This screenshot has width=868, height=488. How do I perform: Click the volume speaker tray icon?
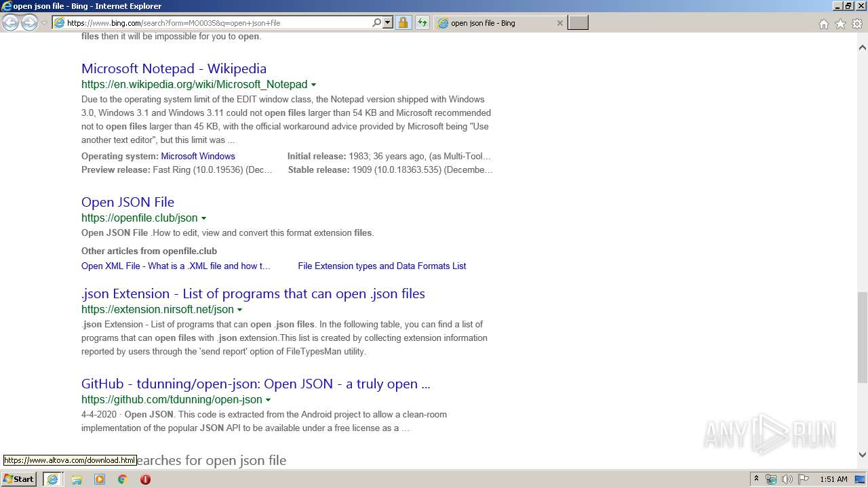[x=787, y=479]
